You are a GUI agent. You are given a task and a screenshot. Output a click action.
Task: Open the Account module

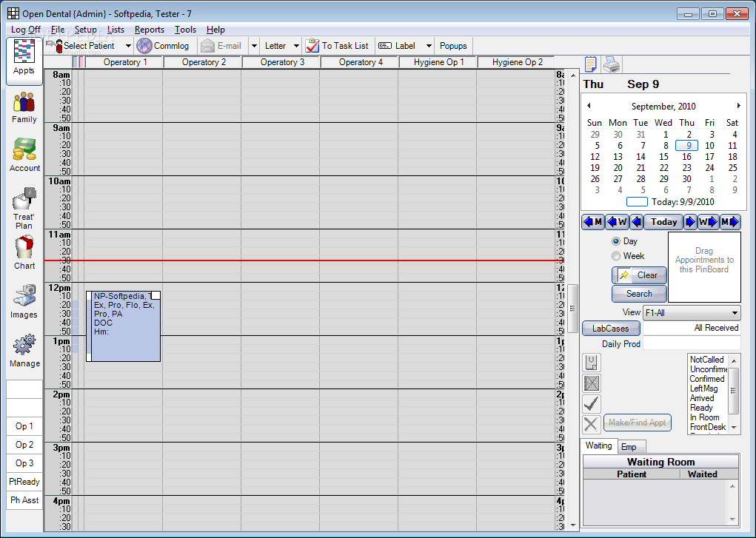pyautogui.click(x=24, y=155)
